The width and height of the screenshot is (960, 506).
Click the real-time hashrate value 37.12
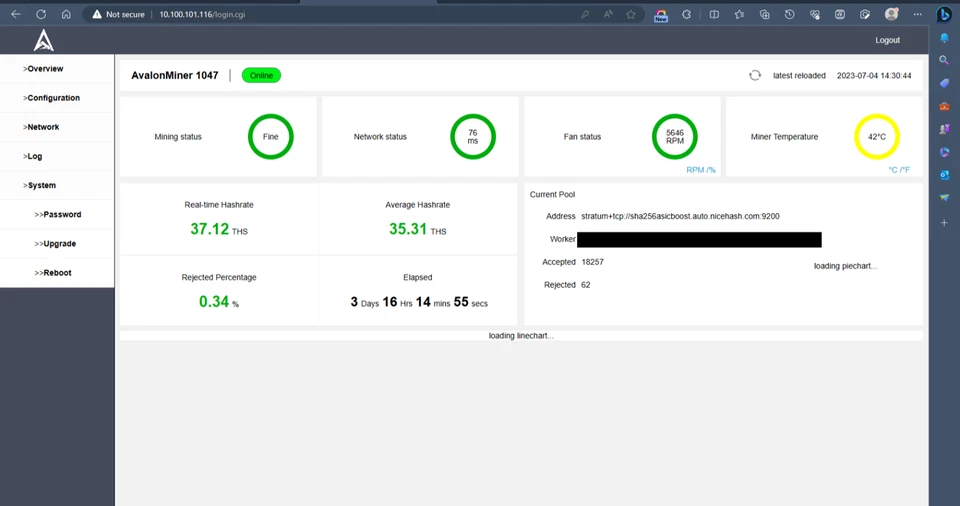(209, 229)
